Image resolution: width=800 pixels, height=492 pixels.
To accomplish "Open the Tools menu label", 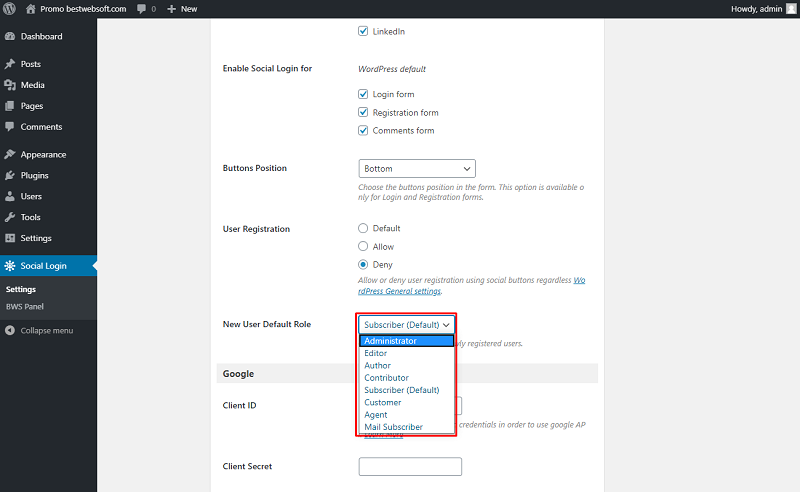I will (x=31, y=217).
